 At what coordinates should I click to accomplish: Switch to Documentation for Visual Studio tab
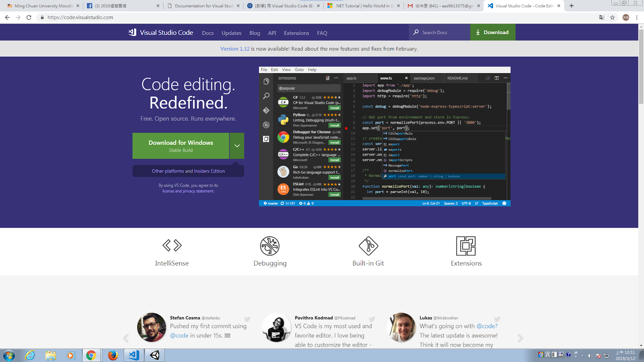[x=203, y=6]
